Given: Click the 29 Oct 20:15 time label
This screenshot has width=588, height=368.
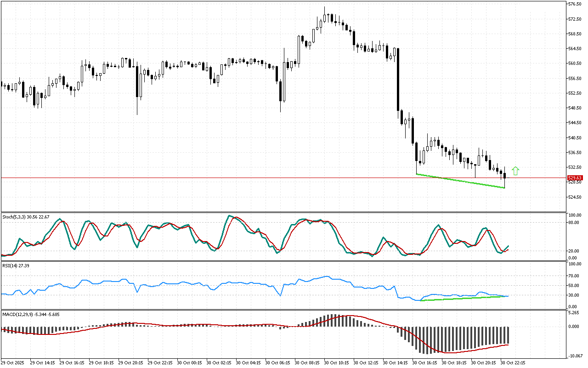Looking at the screenshot, I should point(130,362).
